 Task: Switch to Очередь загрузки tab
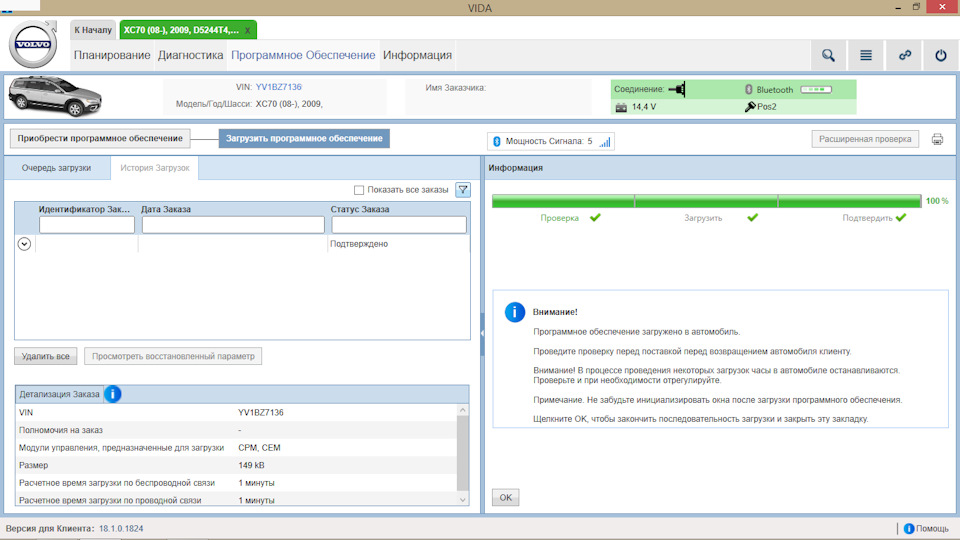click(x=56, y=168)
